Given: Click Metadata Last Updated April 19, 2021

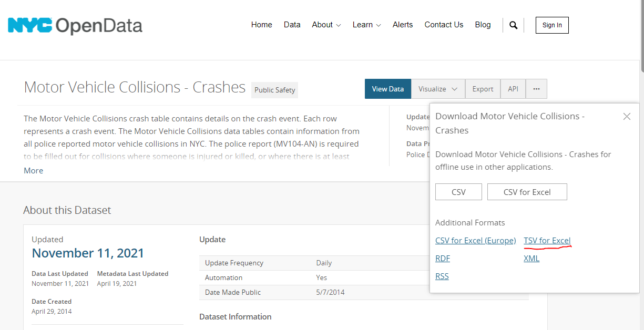Looking at the screenshot, I should click(x=117, y=283).
